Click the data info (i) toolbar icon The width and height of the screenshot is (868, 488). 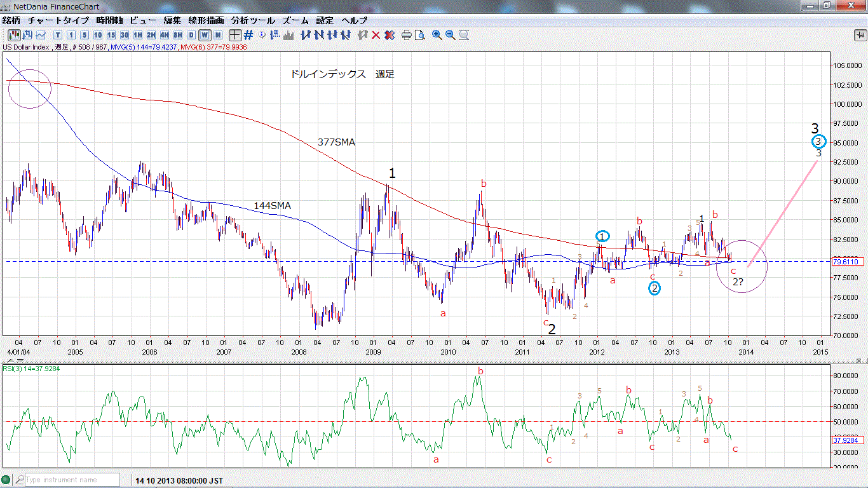[263, 35]
